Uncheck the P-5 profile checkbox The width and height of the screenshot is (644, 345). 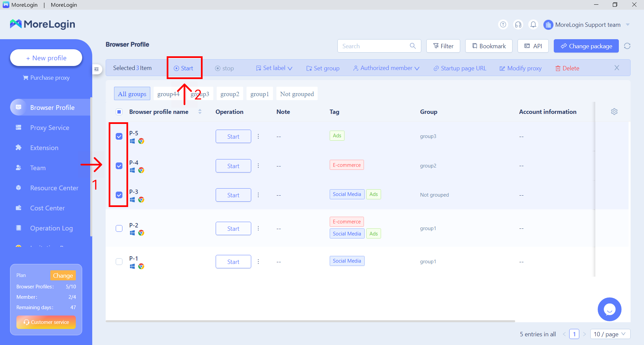tap(119, 136)
